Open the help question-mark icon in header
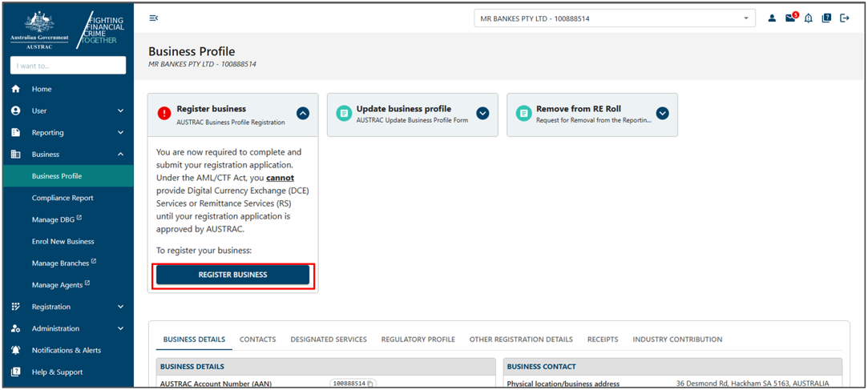This screenshot has width=868, height=390. (x=826, y=18)
